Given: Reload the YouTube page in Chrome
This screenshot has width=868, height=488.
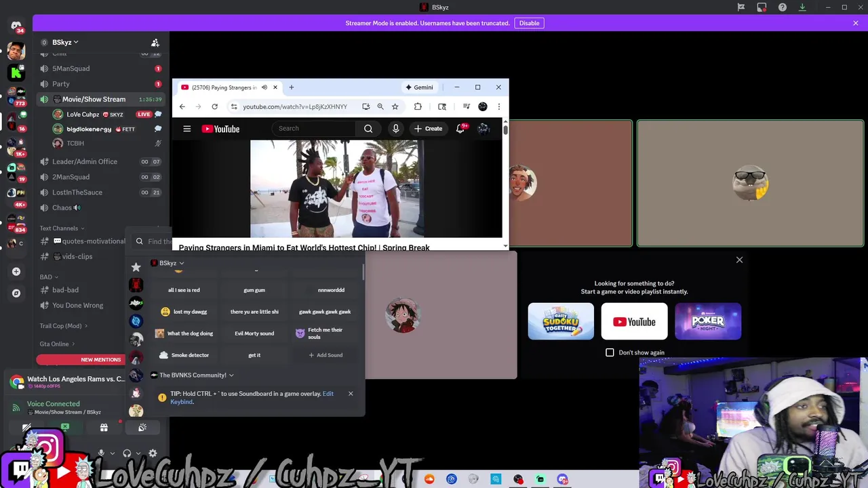Looking at the screenshot, I should (214, 106).
